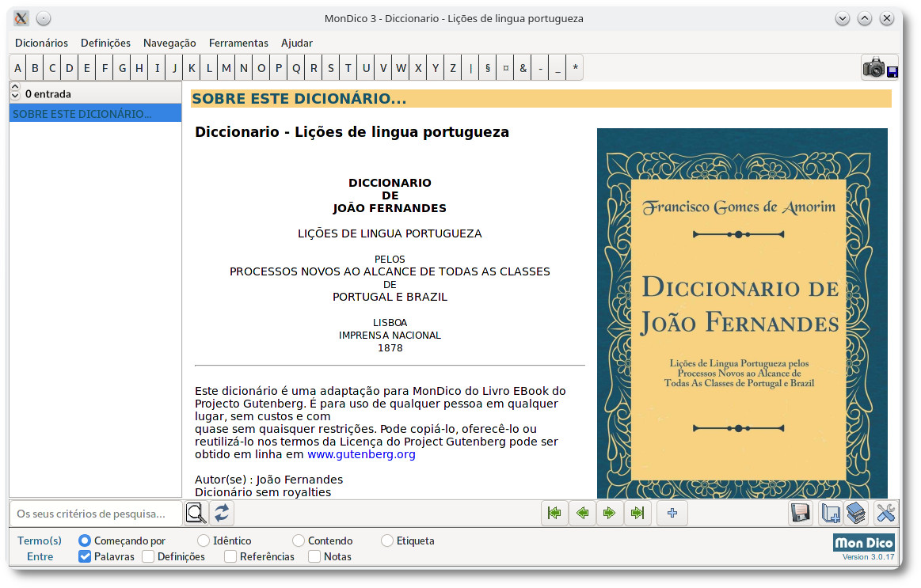Click the letter J button
The image size is (921, 588).
[174, 67]
